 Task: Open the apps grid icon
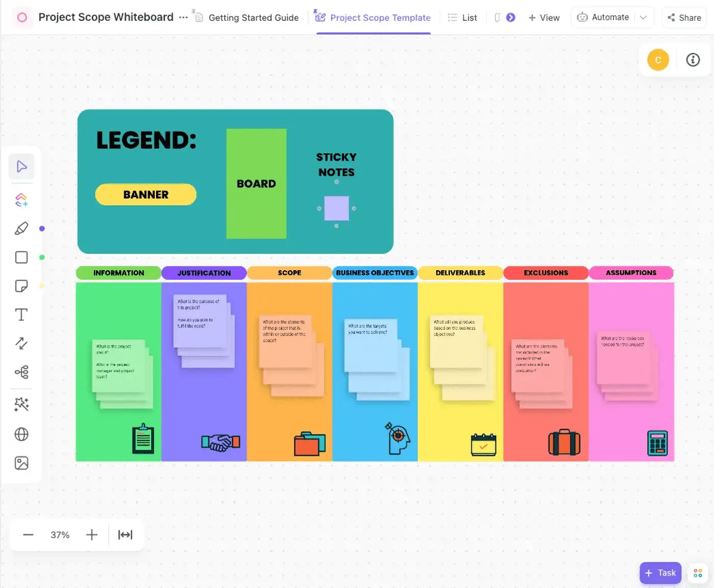(x=698, y=573)
